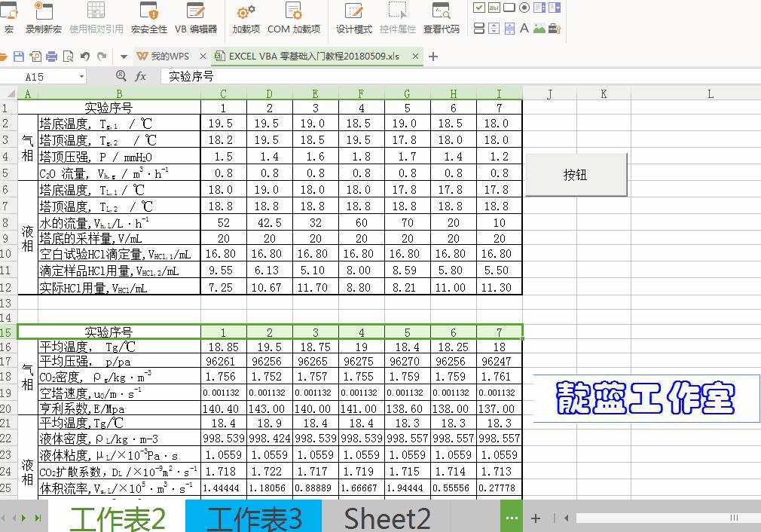Viewport: 761px width, 532px height.
Task: Click the save icon on quick access toolbar
Action: click(20, 56)
